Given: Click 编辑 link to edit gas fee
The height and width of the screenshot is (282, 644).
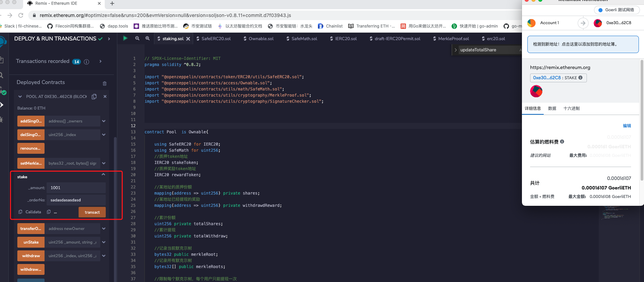Looking at the screenshot, I should pos(627,126).
